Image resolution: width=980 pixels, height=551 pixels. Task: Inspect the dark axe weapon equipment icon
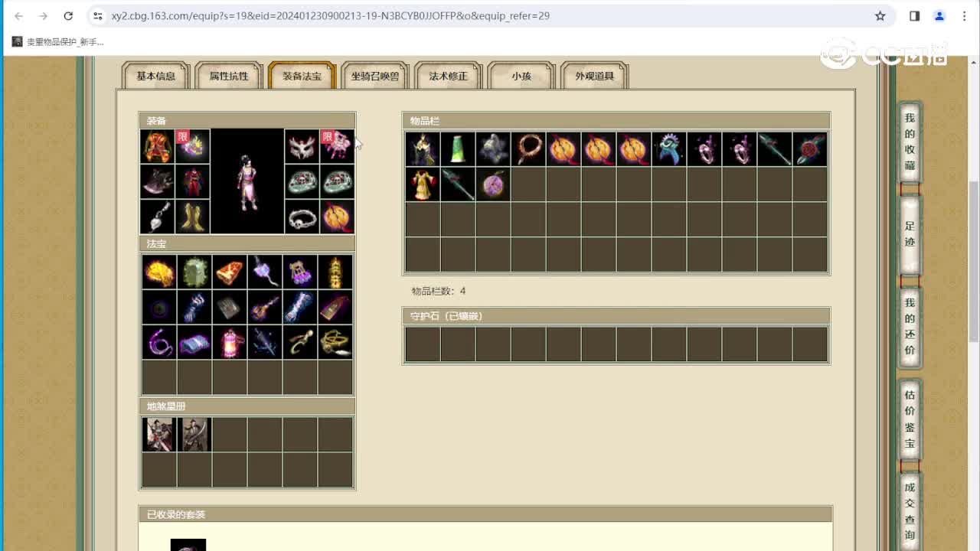click(158, 181)
